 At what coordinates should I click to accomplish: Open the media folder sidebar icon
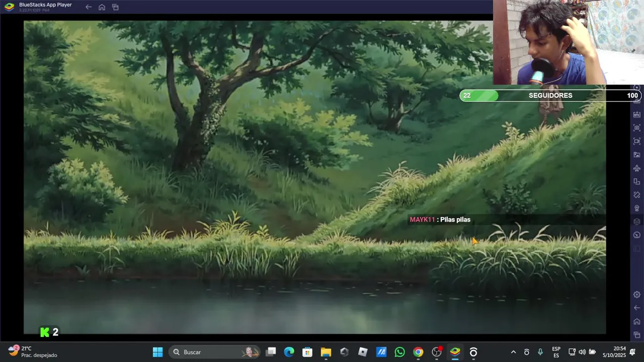(636, 155)
